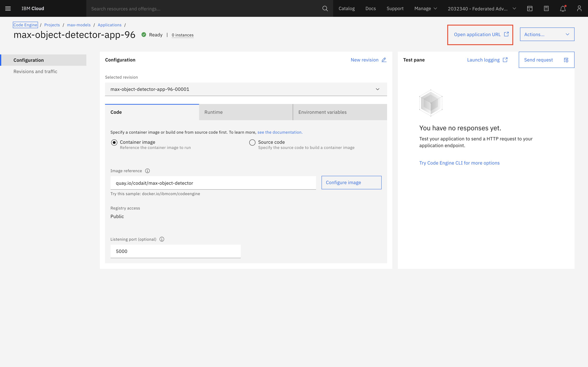
Task: Open Revisions and traffic in sidebar
Action: point(36,71)
